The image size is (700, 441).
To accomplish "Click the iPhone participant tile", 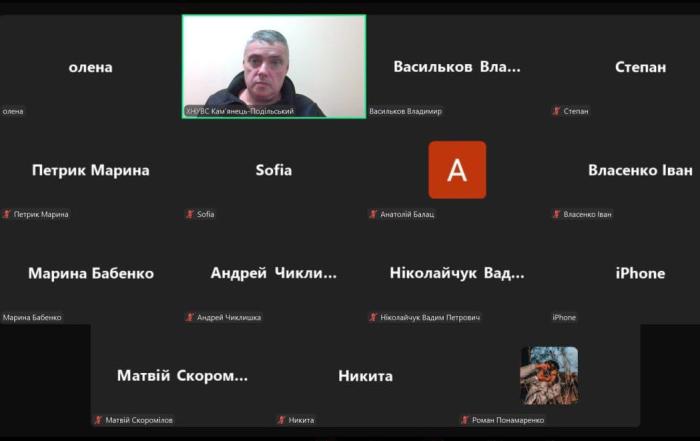I will (640, 273).
